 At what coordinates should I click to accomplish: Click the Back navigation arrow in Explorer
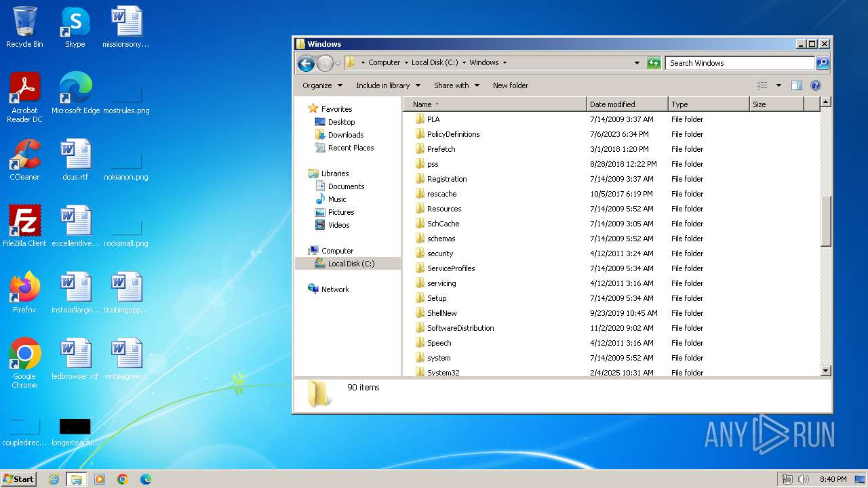pyautogui.click(x=306, y=63)
